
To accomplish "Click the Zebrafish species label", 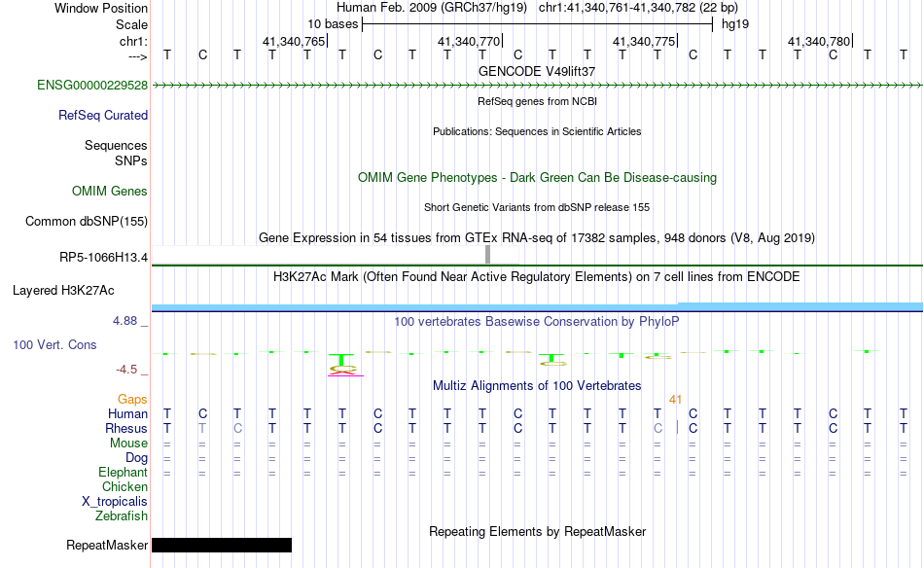I will pos(122,515).
